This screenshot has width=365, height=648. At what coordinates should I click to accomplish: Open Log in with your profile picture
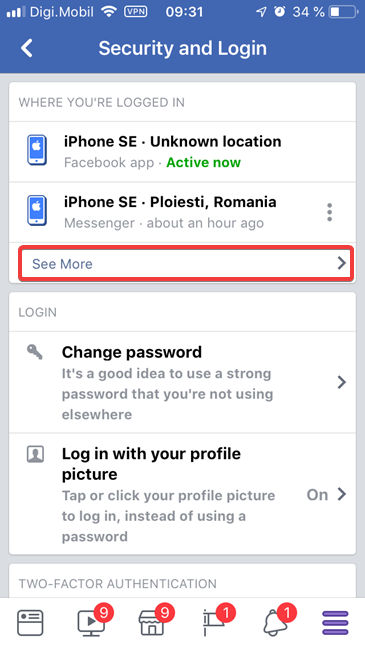click(182, 494)
